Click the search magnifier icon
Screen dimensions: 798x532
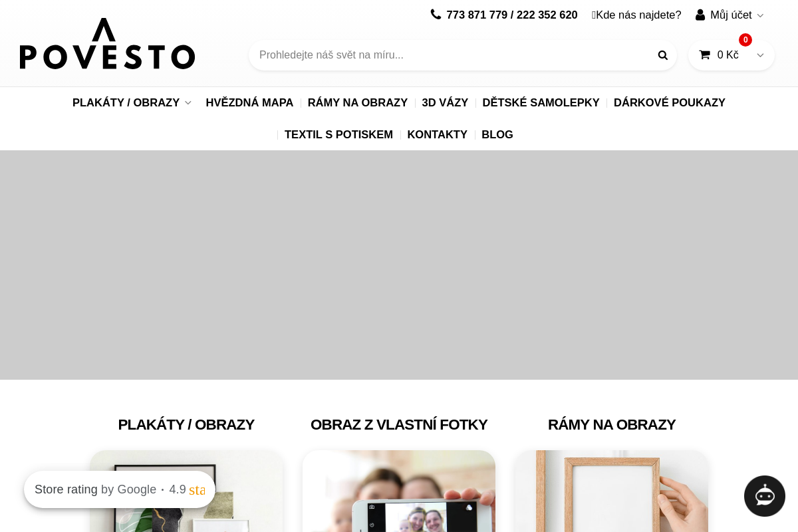(x=662, y=55)
